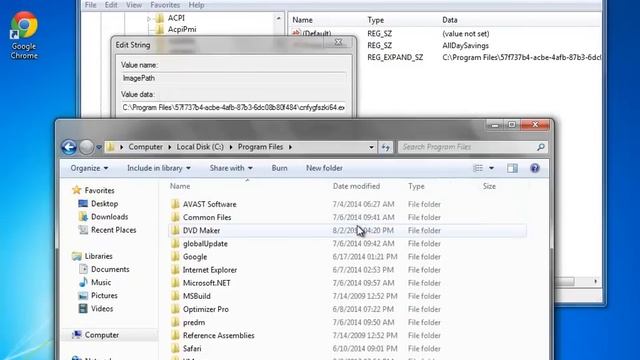This screenshot has width=640, height=360.
Task: Select Common Files folder
Action: coord(207,217)
